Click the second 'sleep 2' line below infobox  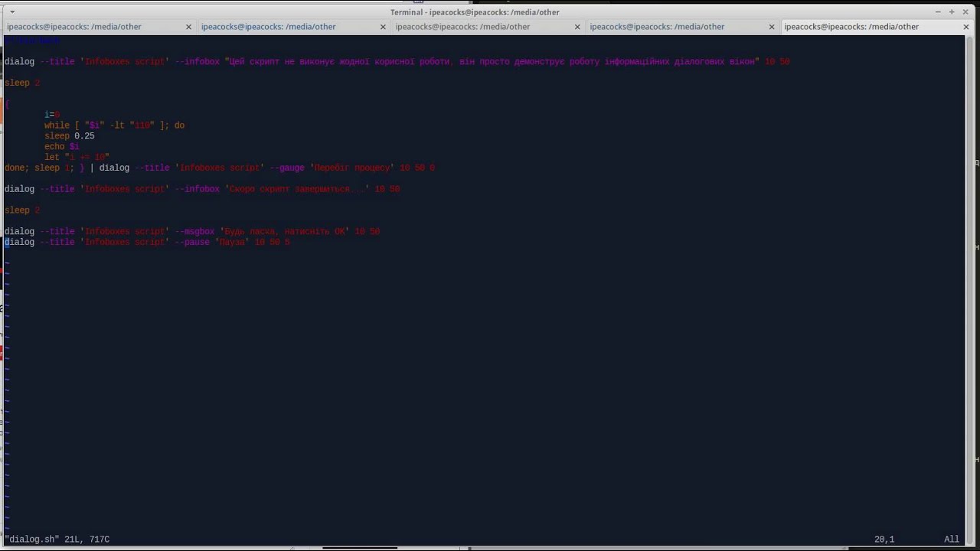click(x=22, y=210)
